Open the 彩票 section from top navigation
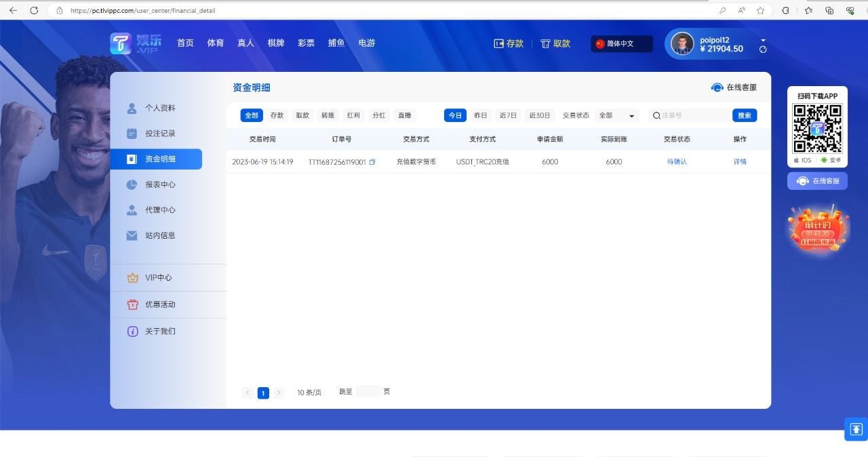This screenshot has height=457, width=868. (306, 43)
